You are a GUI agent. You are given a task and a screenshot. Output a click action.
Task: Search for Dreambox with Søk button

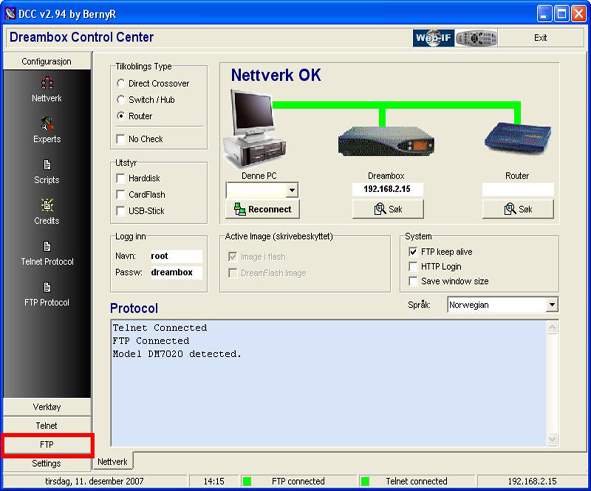[x=388, y=209]
